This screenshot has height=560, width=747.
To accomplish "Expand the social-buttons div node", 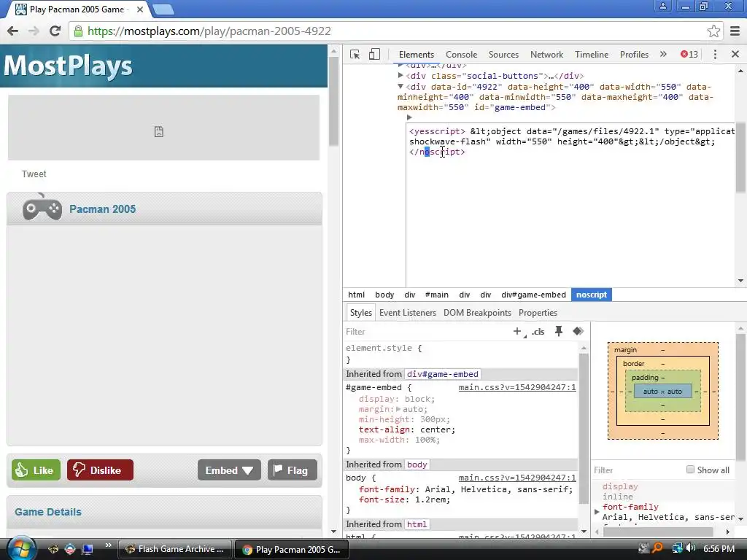I will tap(400, 75).
